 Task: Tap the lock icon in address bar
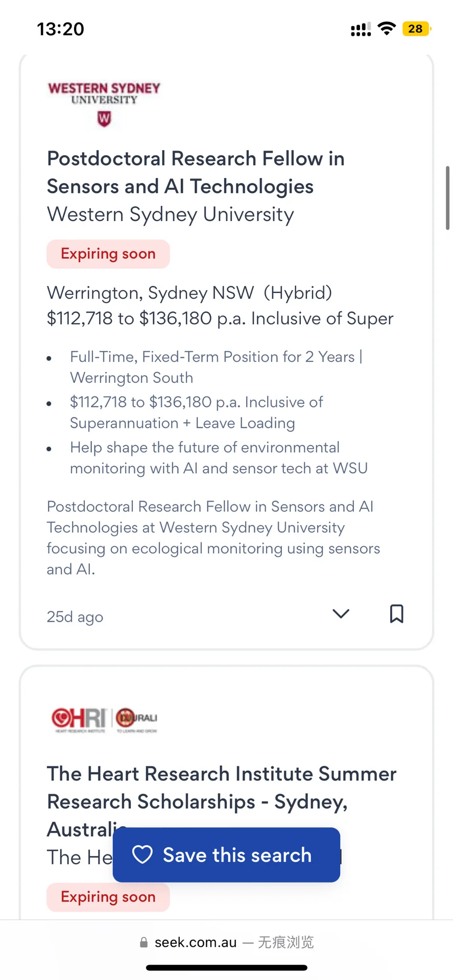[144, 942]
